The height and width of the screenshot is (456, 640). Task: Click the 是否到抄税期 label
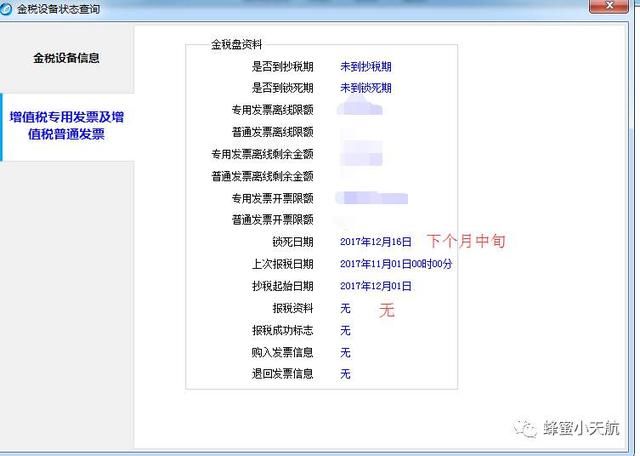[x=282, y=67]
